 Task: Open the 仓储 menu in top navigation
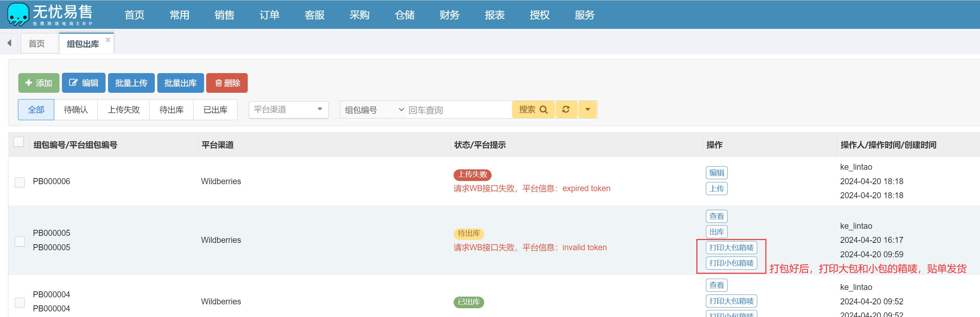pos(404,15)
